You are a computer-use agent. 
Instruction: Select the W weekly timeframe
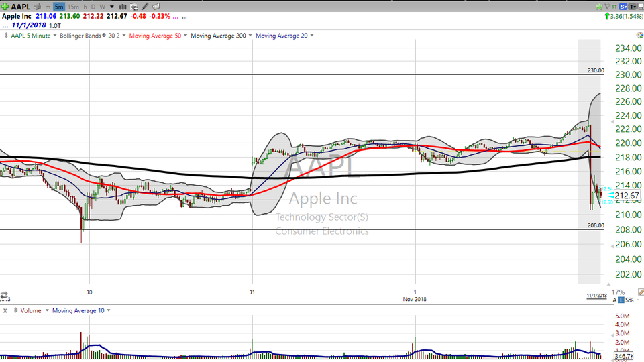point(102,6)
